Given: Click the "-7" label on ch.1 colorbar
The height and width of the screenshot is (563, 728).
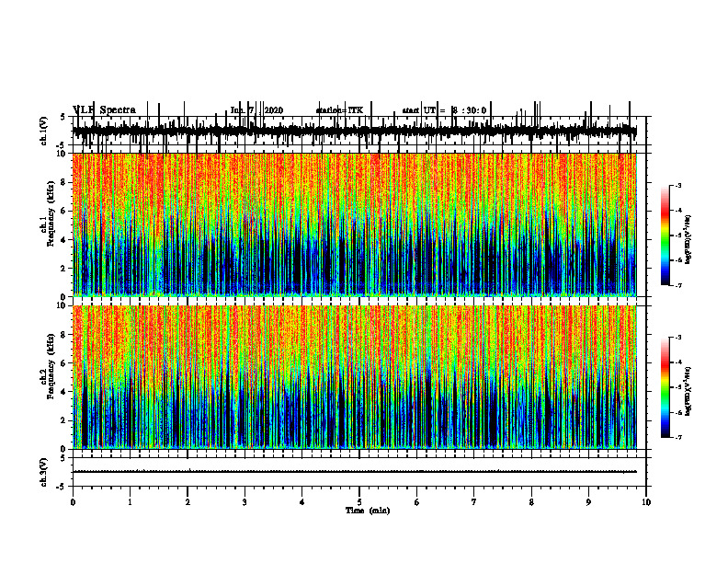Looking at the screenshot, I should tap(678, 285).
